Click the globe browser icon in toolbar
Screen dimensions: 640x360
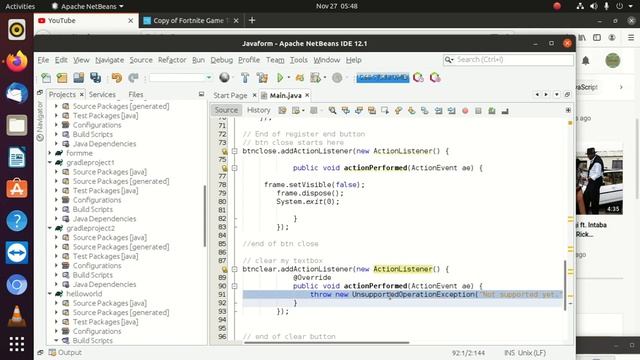tap(224, 77)
